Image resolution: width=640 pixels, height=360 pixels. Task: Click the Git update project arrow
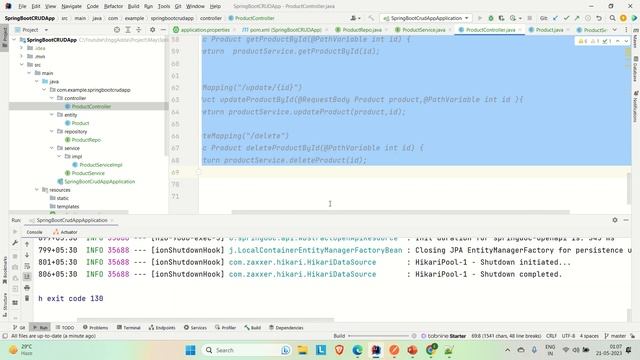pos(555,18)
